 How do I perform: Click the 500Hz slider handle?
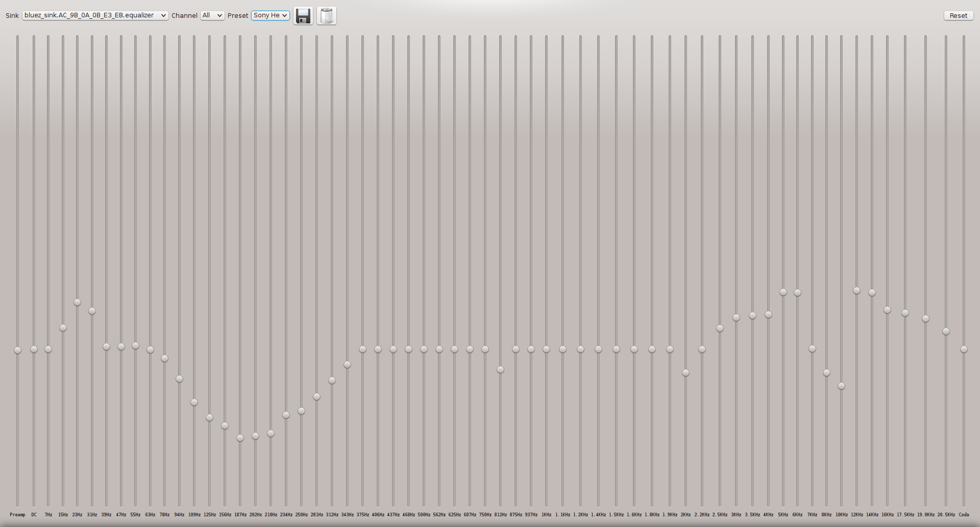click(424, 349)
